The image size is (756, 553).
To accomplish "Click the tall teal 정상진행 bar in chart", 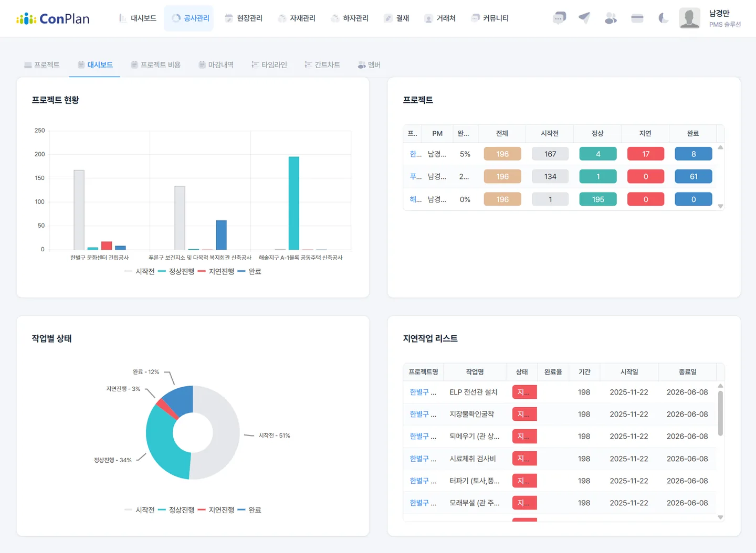I will point(294,203).
